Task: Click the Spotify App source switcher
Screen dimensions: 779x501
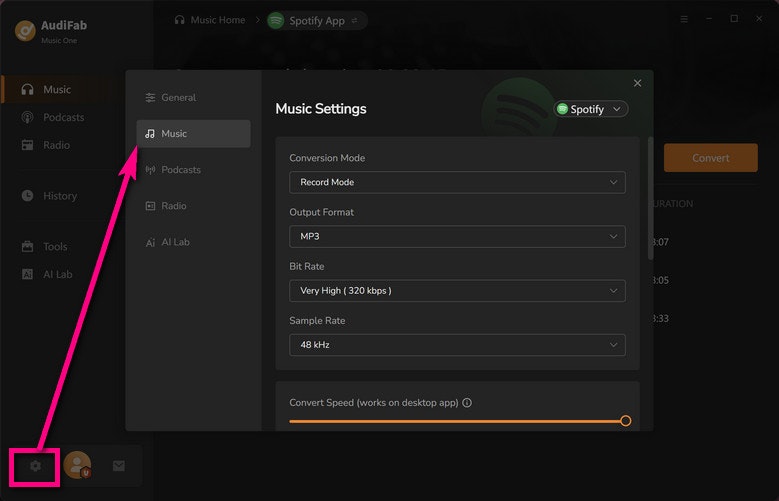Action: 317,20
